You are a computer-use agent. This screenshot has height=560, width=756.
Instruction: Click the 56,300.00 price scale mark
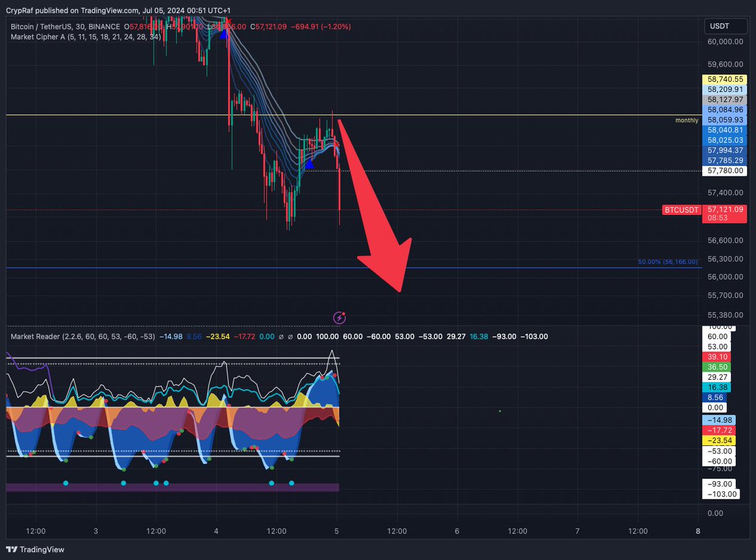(x=726, y=259)
